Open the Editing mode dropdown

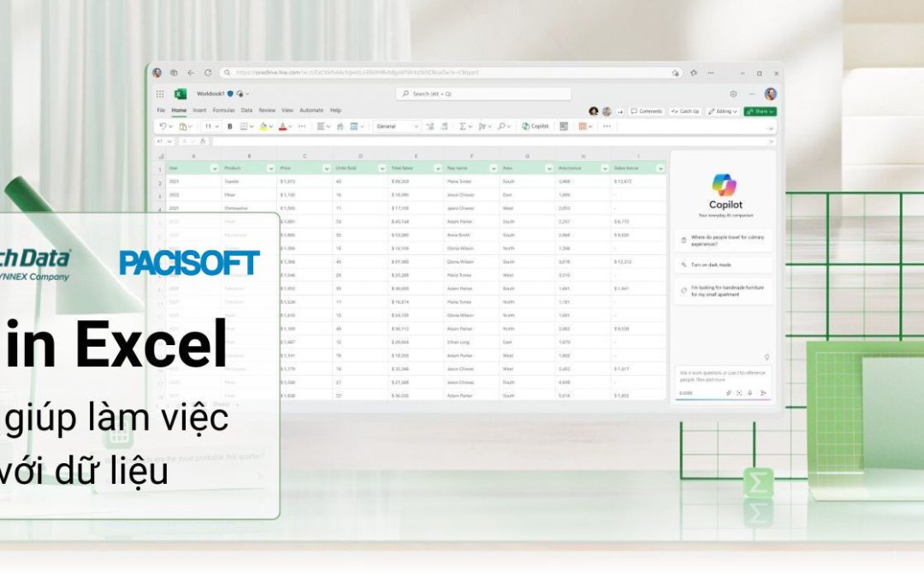723,111
